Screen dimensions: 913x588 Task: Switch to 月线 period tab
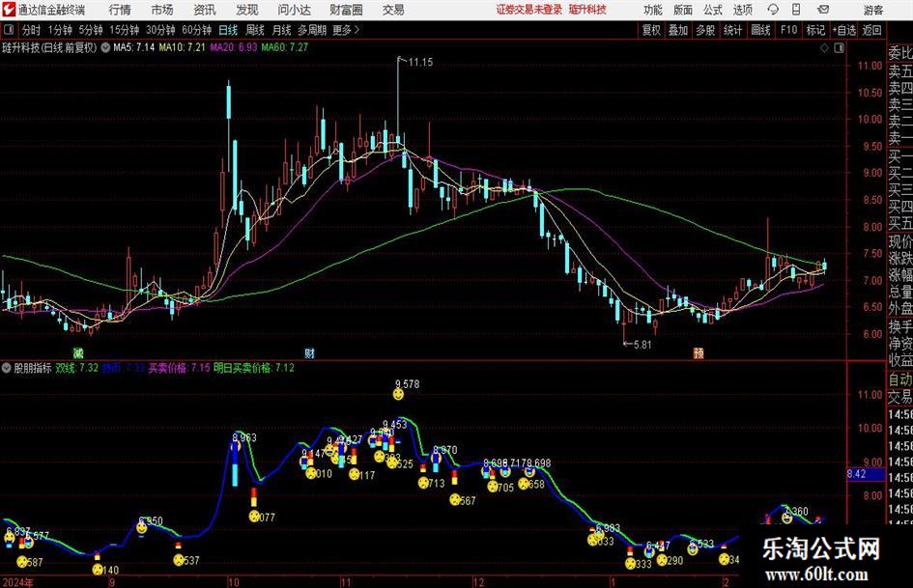pos(281,30)
